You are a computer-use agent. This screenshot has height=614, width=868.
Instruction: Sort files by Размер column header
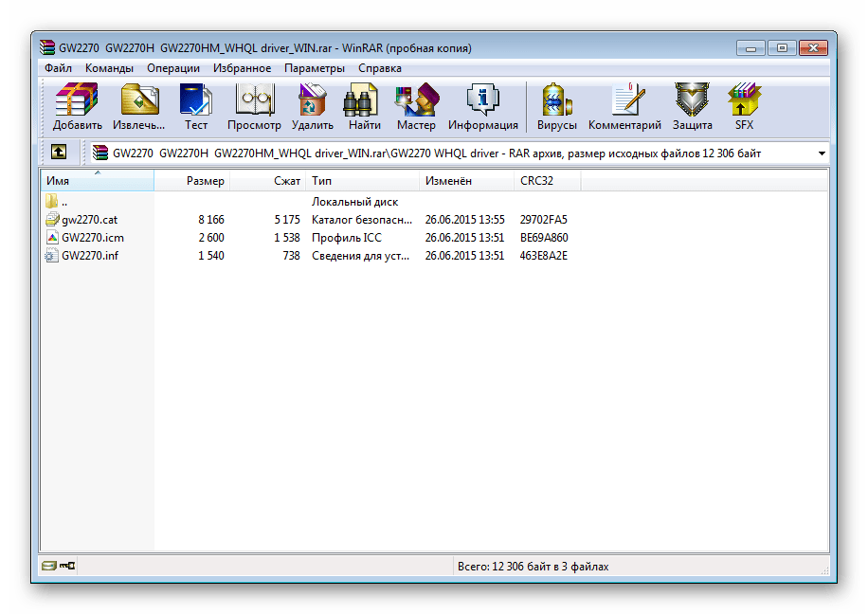(x=205, y=180)
